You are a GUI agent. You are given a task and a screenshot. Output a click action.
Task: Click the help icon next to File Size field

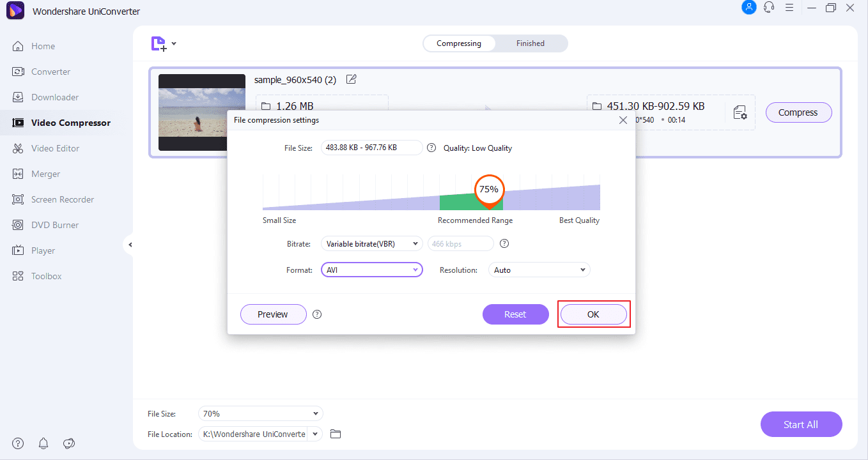(x=431, y=148)
